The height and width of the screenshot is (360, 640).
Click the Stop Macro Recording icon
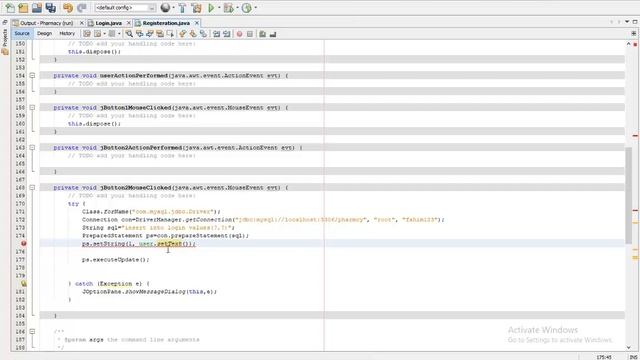(x=250, y=34)
